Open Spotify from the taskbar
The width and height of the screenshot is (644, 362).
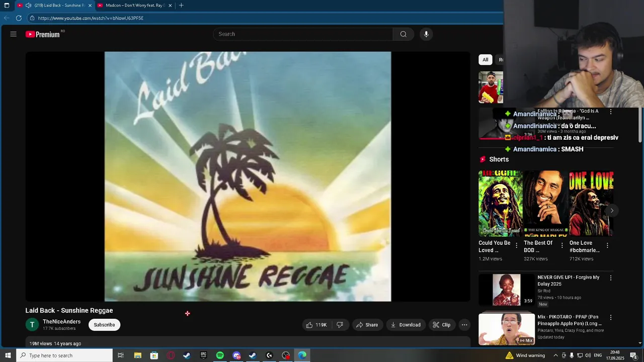220,355
